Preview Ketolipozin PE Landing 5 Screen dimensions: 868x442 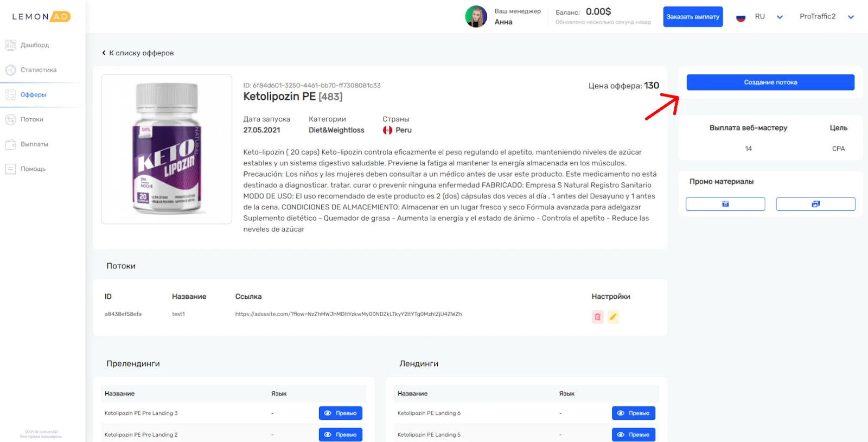pyautogui.click(x=633, y=435)
